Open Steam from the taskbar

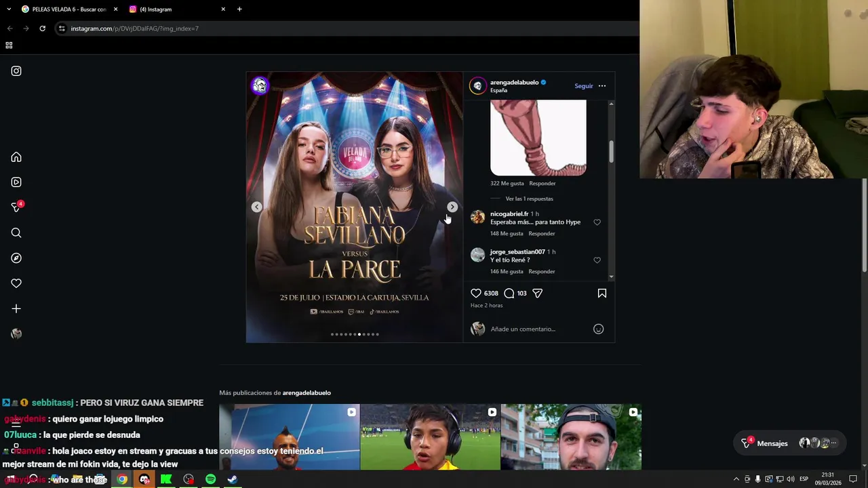click(232, 479)
